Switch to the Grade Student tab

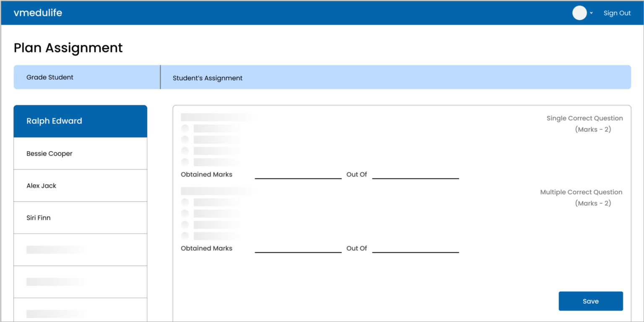(87, 77)
